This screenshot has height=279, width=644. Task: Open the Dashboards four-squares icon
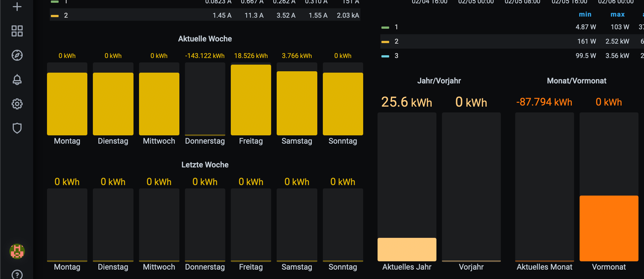[17, 31]
